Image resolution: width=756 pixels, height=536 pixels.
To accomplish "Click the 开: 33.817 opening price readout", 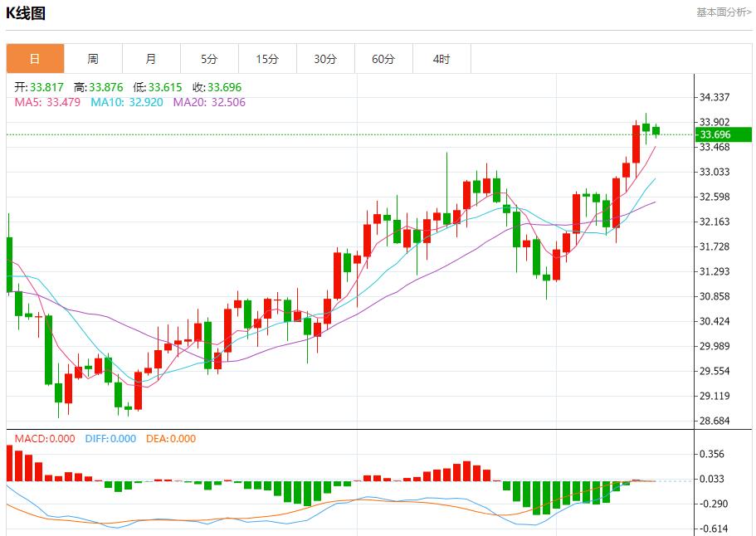I will (40, 87).
